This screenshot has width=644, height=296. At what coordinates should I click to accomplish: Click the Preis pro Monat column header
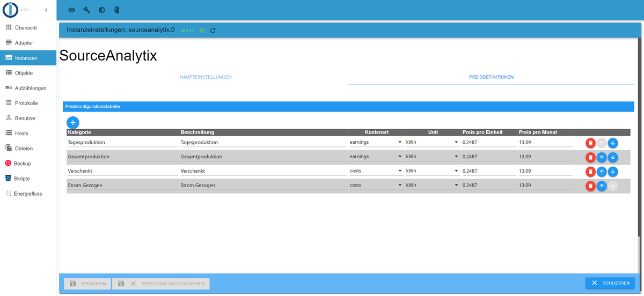tap(545, 132)
